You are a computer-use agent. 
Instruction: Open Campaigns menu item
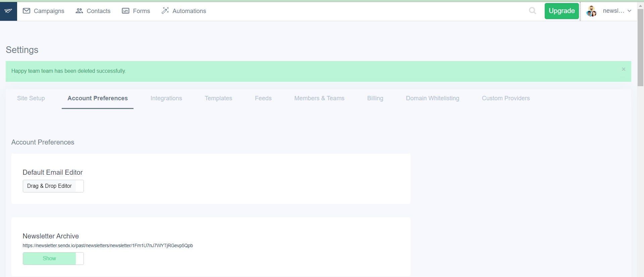point(44,11)
